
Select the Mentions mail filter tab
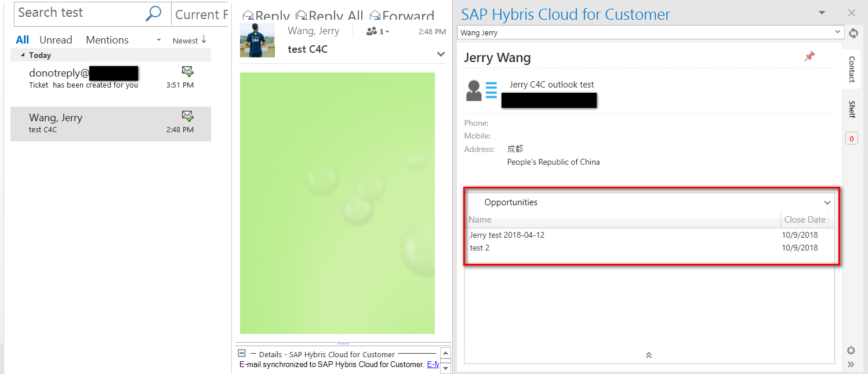[107, 40]
